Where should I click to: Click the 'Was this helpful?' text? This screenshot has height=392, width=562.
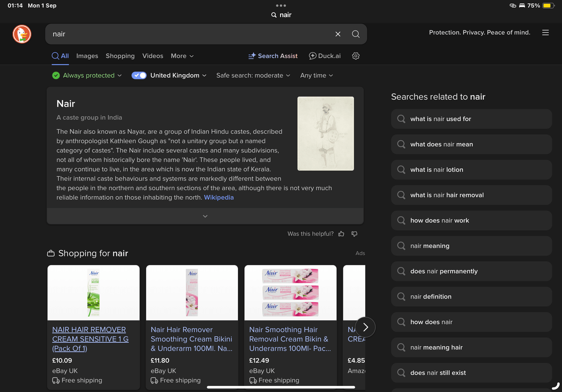[x=311, y=233]
